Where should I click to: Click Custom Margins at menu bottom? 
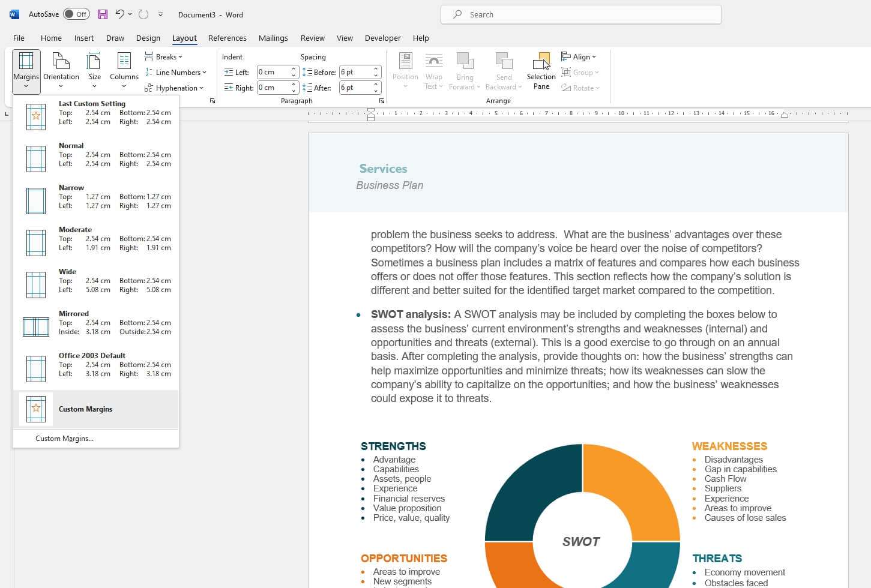click(64, 438)
